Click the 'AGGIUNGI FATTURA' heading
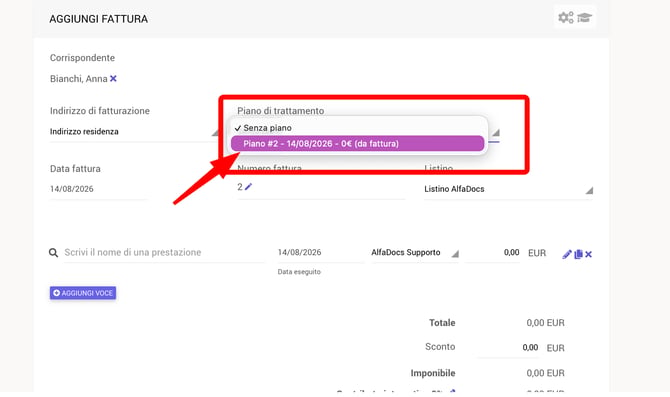The image size is (670, 397). (x=99, y=19)
